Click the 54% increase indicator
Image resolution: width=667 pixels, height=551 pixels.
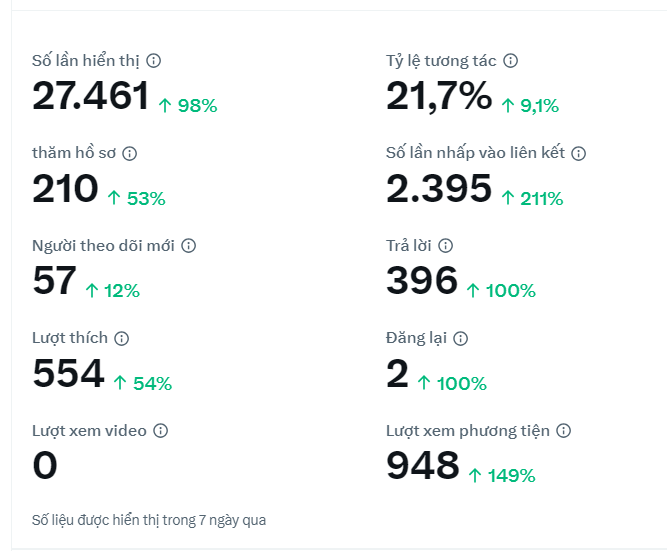[x=143, y=383]
